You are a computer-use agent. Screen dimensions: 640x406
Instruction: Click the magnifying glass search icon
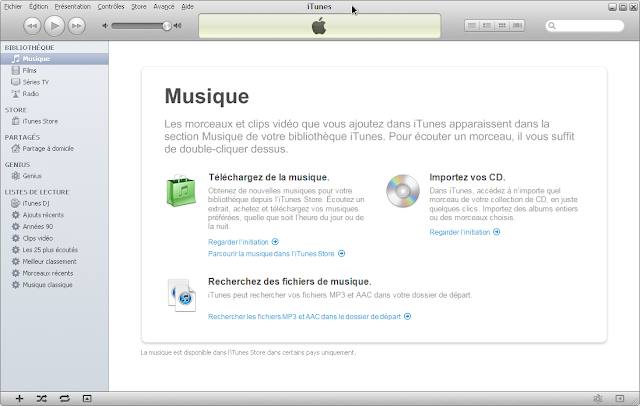(x=552, y=26)
